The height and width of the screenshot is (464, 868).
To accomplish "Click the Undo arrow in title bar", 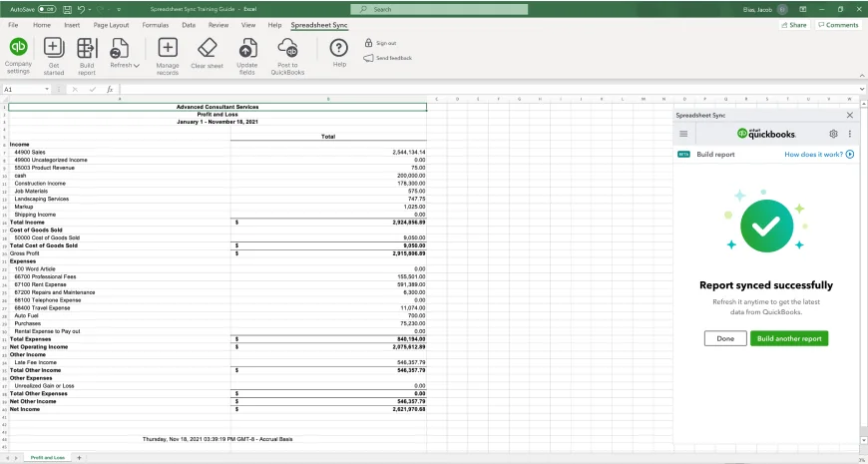I will click(x=82, y=9).
